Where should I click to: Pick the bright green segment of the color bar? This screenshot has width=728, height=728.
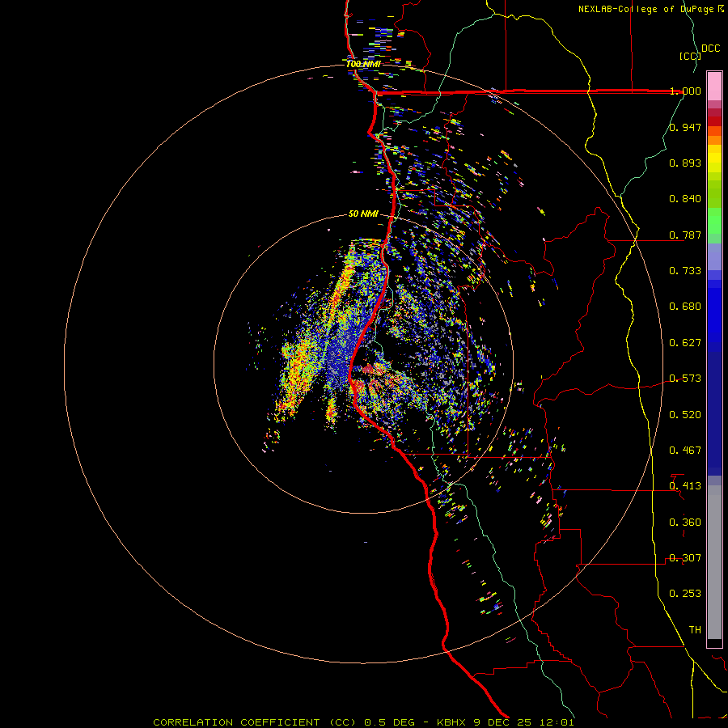click(714, 221)
